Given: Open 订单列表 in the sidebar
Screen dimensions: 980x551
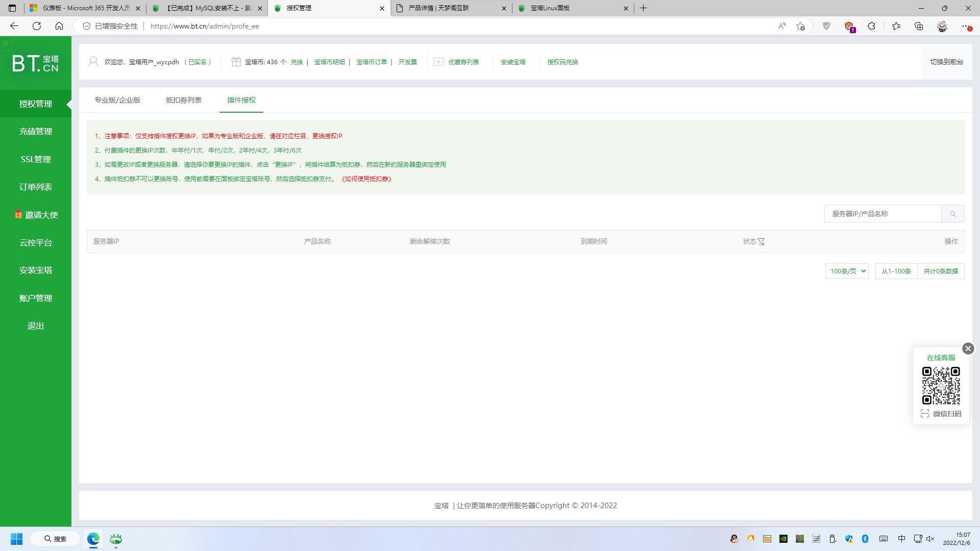Looking at the screenshot, I should coord(36,187).
